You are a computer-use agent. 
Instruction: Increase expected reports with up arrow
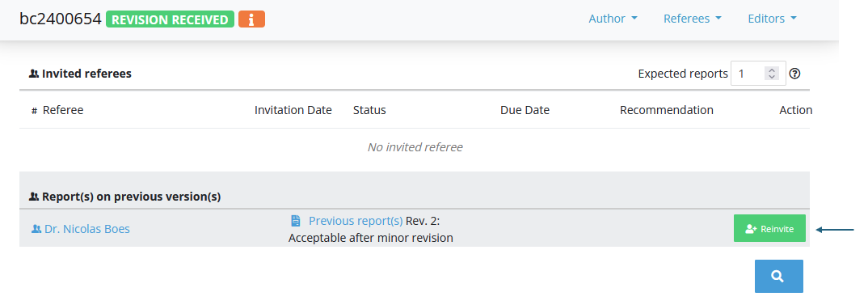coord(772,70)
